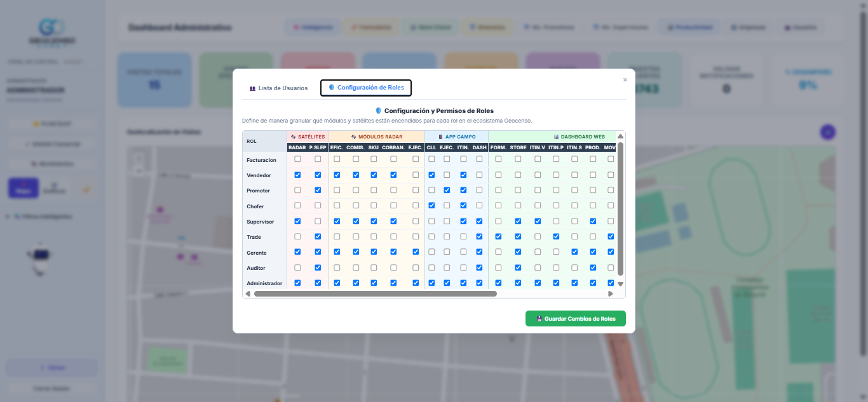868x402 pixels.
Task: Switch to Lista de Usuarios tab
Action: click(x=278, y=88)
